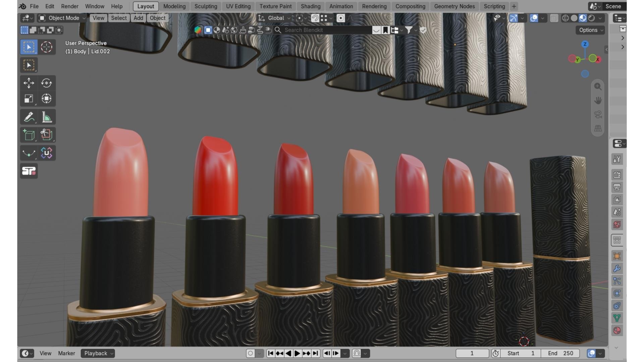This screenshot has width=644, height=362.
Task: Switch to Rendered viewport shading
Action: click(591, 18)
